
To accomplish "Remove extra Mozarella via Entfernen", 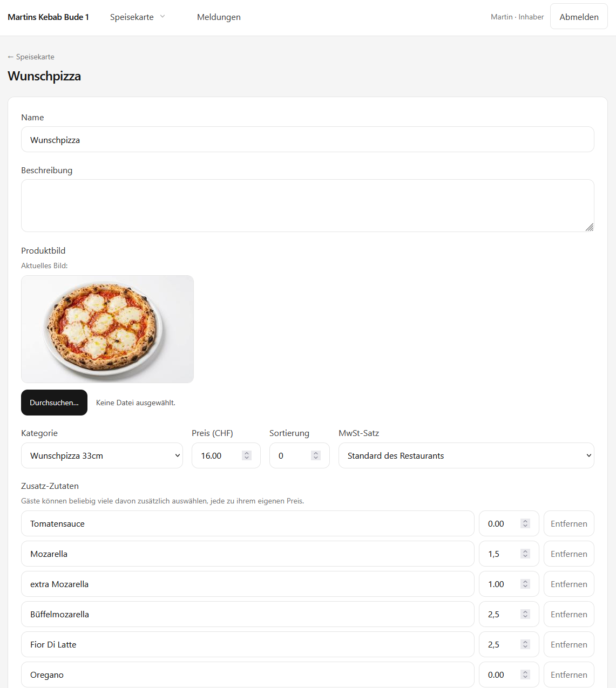I will (x=569, y=584).
